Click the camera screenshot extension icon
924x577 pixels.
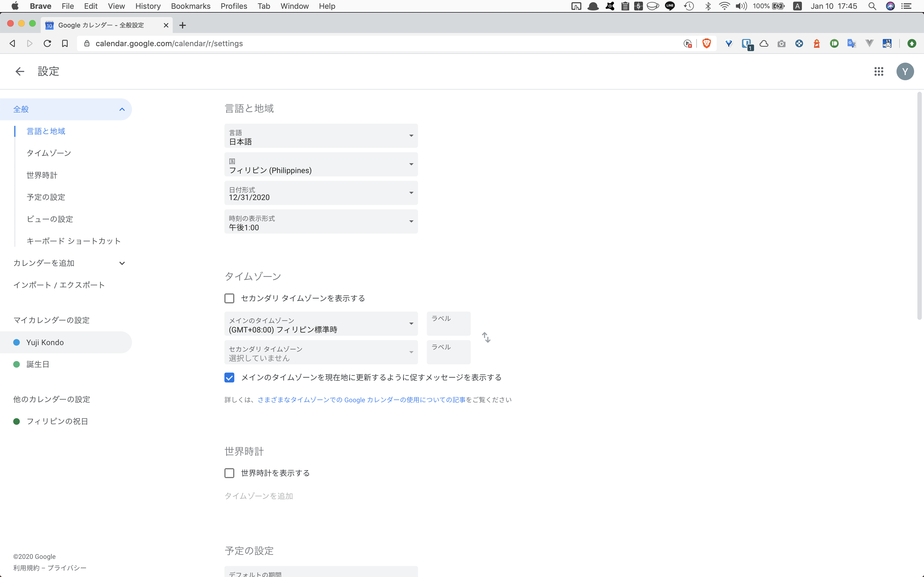[781, 43]
